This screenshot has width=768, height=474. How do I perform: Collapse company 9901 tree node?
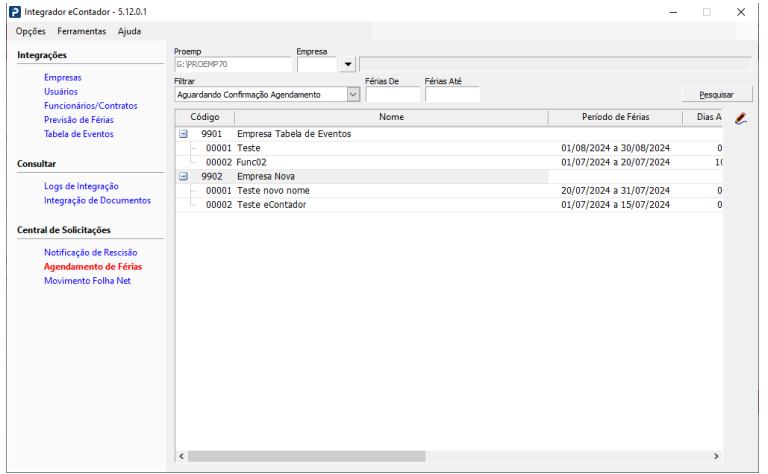point(183,134)
